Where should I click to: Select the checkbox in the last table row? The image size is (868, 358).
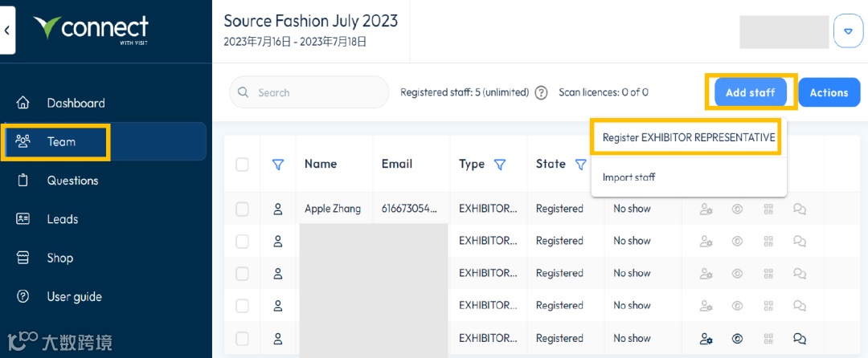coord(242,338)
